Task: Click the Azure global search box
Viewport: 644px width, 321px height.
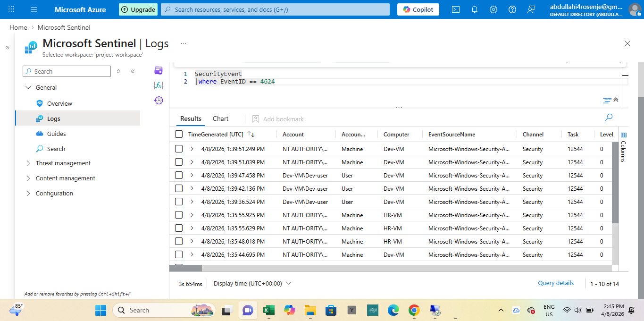Action: coord(276,9)
